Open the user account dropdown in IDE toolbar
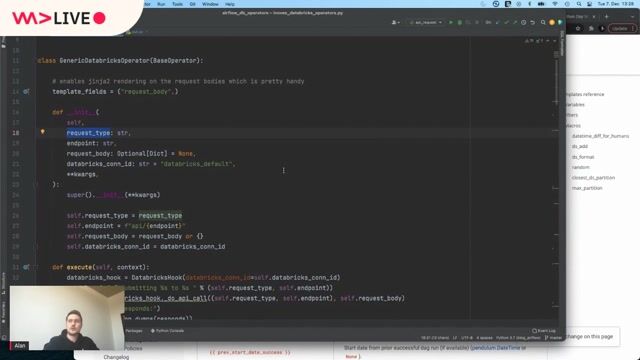Screen dimensions: 640x360 pos(396,22)
